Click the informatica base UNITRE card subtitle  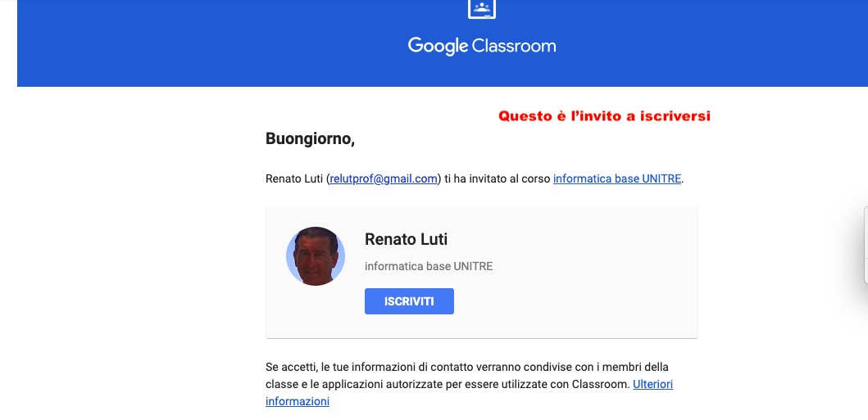(429, 266)
